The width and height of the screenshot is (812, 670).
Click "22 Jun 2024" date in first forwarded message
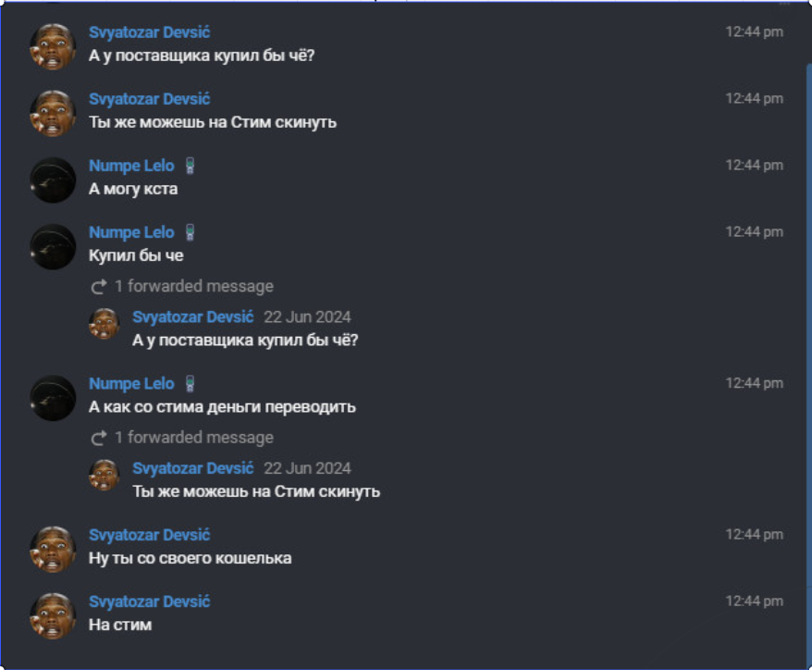pos(307,316)
